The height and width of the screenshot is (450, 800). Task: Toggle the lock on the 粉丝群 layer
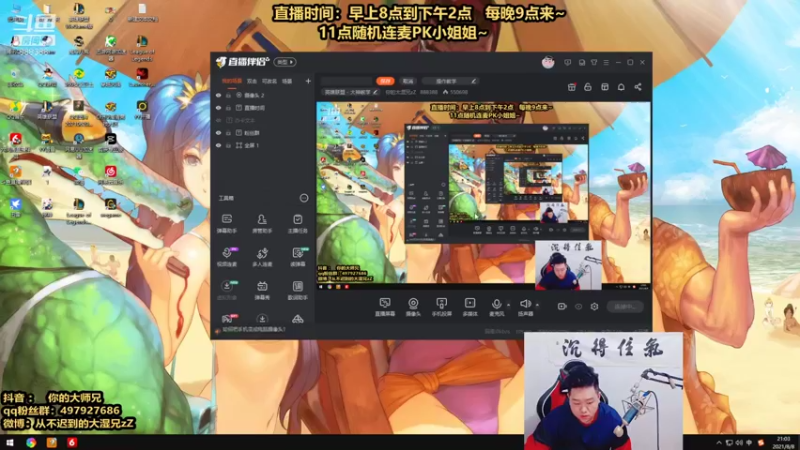click(x=229, y=133)
